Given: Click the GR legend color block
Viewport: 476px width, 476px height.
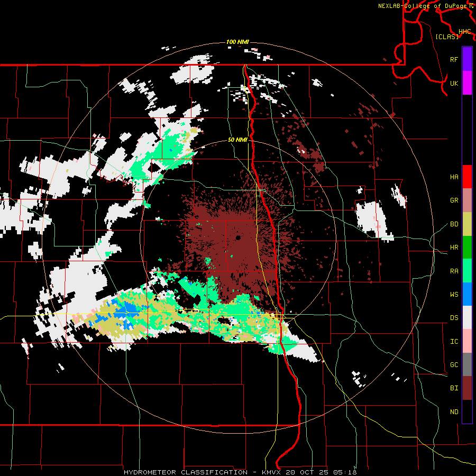Looking at the screenshot, I should (467, 200).
